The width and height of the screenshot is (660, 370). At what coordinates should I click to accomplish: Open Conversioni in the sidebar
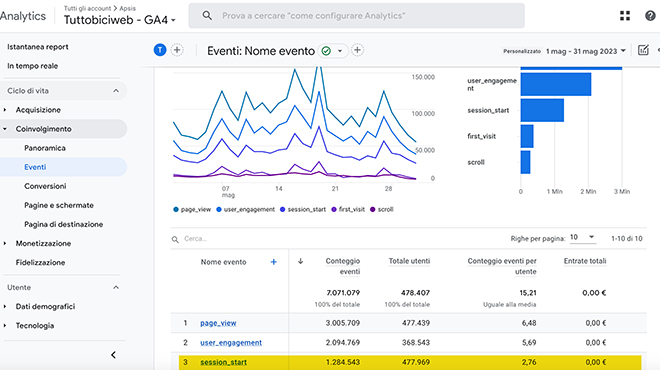(x=45, y=186)
